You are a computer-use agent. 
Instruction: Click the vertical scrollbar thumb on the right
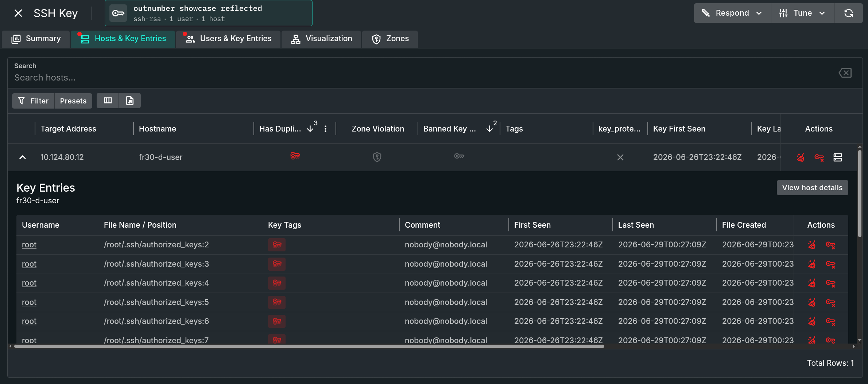coord(860,193)
